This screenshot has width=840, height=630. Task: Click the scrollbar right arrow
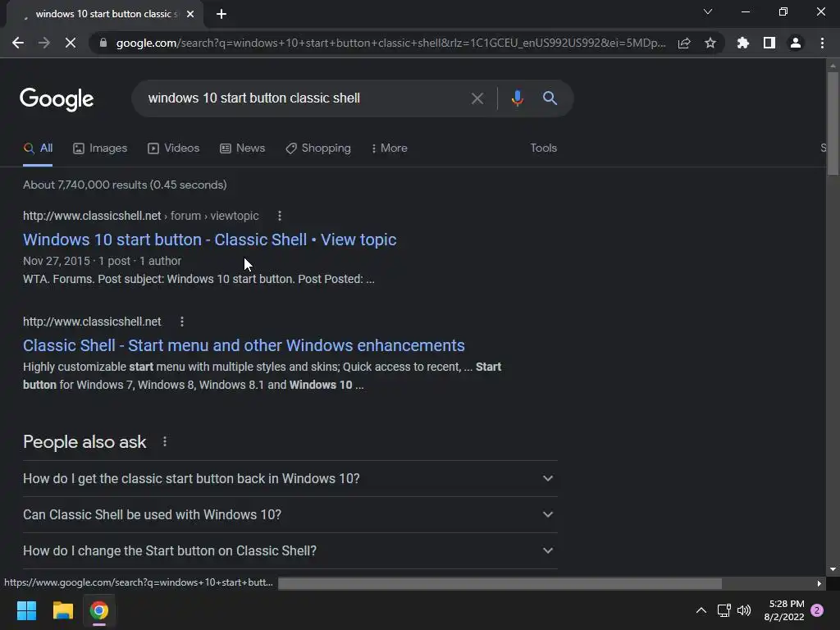pos(819,583)
